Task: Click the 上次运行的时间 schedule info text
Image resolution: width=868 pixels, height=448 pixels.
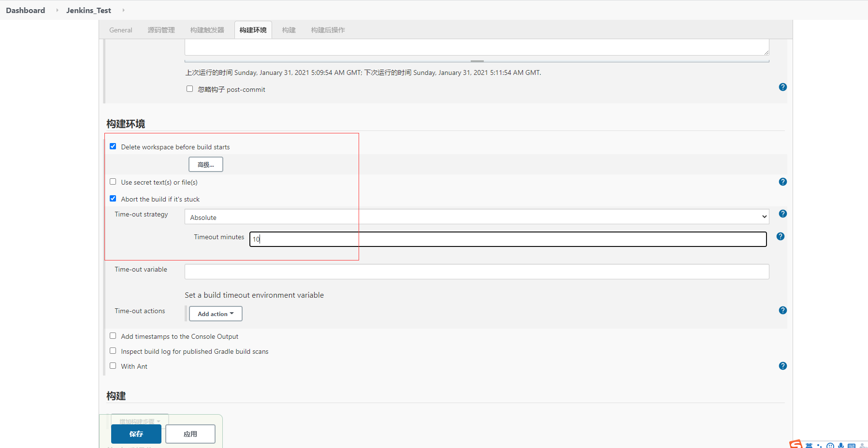Action: [x=363, y=72]
